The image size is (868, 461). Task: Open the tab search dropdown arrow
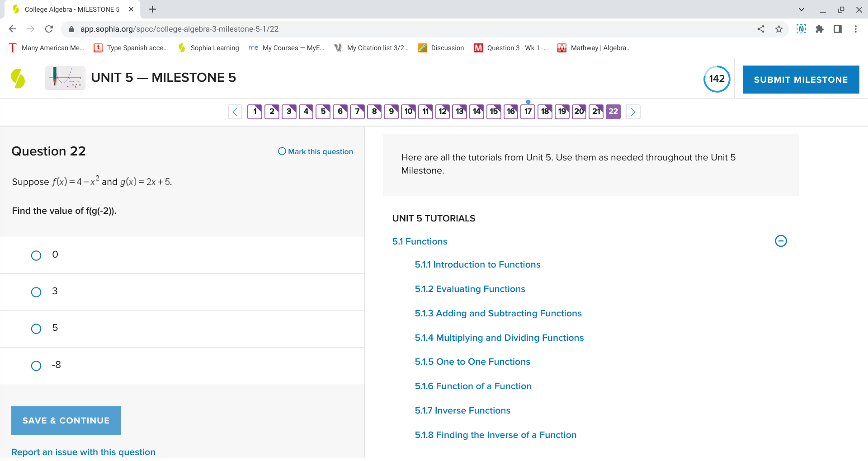(x=801, y=9)
